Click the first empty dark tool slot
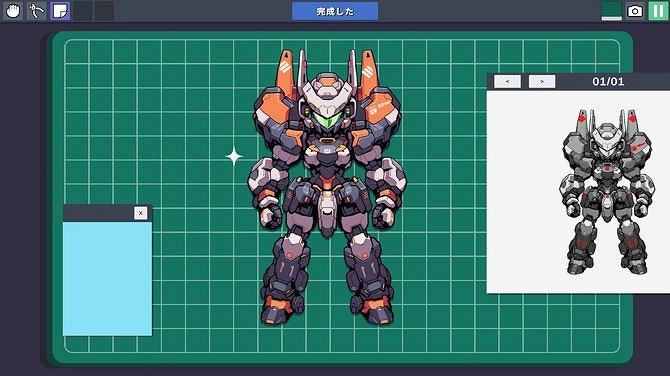The width and height of the screenshot is (670, 376). [x=82, y=11]
